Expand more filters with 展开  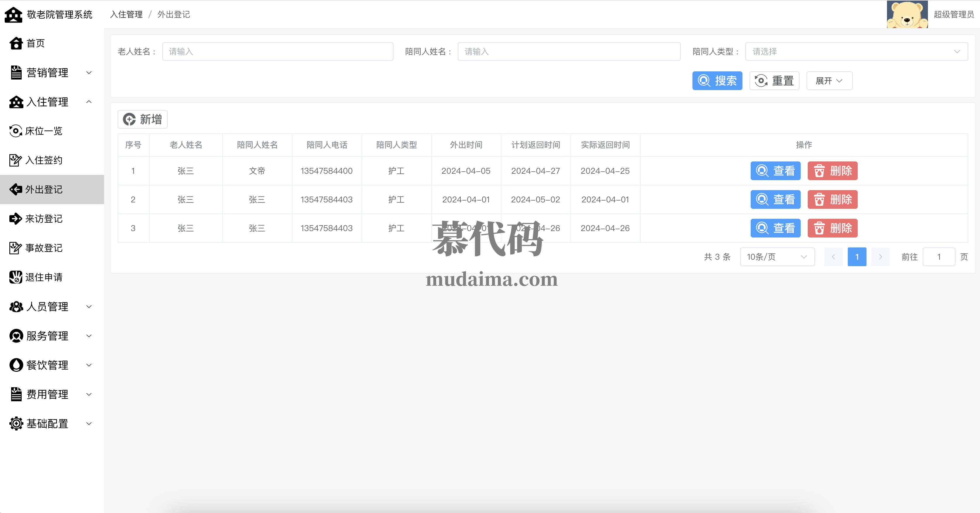pyautogui.click(x=829, y=81)
